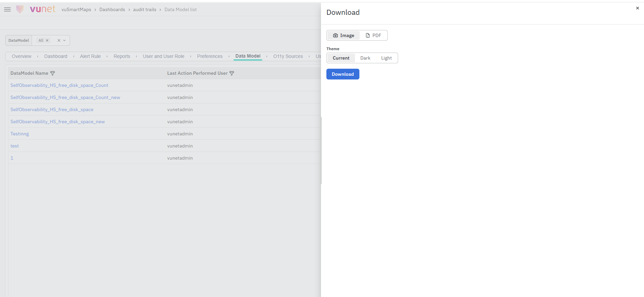Open SelfObservability_HS_free_disk_space_Count link

pyautogui.click(x=59, y=86)
